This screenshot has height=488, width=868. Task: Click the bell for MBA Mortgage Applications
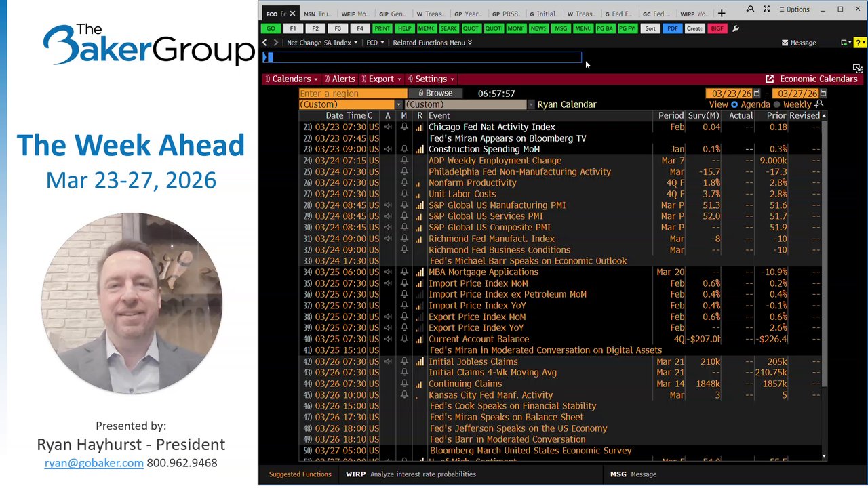[404, 272]
